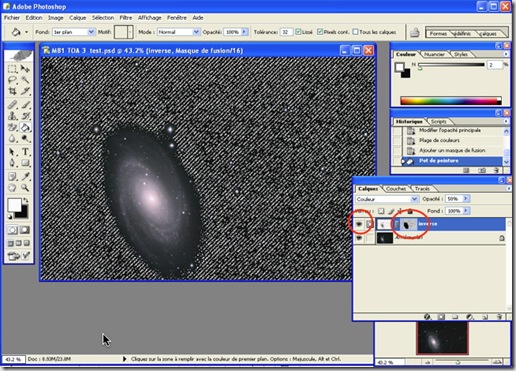Click the inverse layer mask thumbnail
516x371 pixels.
point(409,224)
